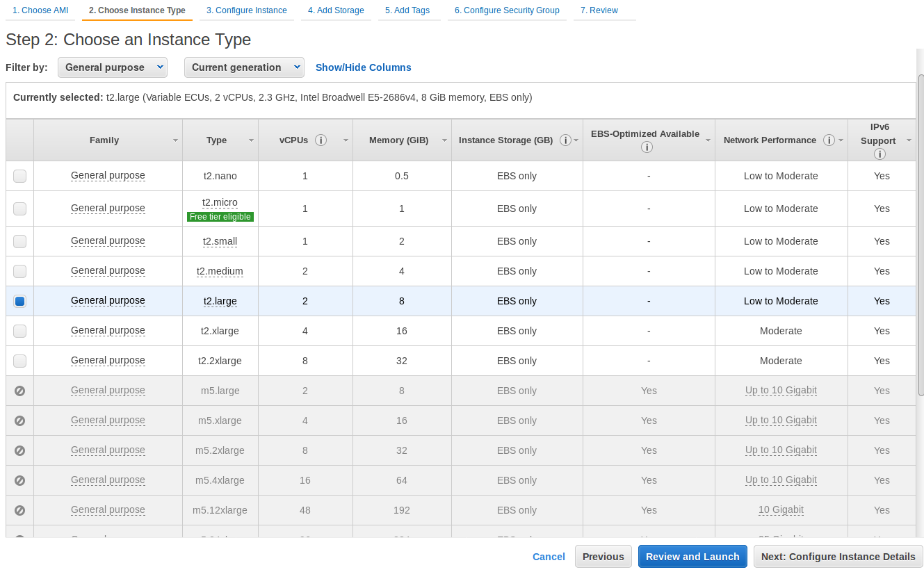Click the IPv6 Support info icon
924x572 pixels.
[880, 154]
